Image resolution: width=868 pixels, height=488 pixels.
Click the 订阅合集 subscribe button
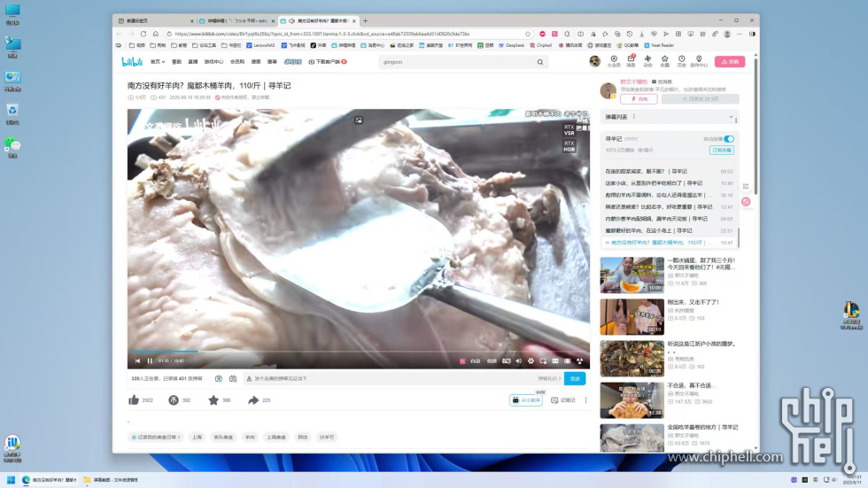click(x=722, y=150)
